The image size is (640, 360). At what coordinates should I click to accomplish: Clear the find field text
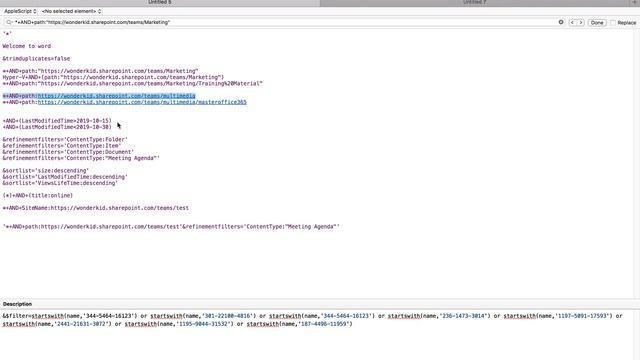click(561, 22)
